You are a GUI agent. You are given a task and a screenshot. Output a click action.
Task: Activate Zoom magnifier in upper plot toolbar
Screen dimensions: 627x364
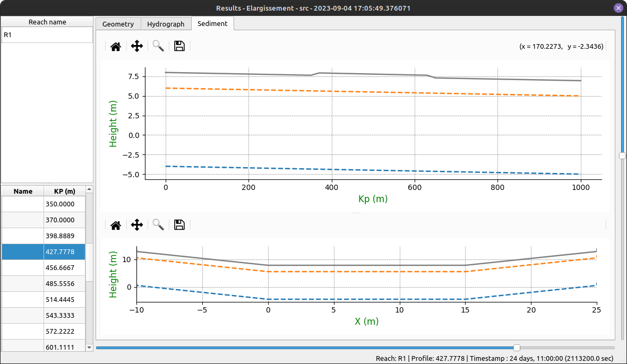(x=158, y=46)
